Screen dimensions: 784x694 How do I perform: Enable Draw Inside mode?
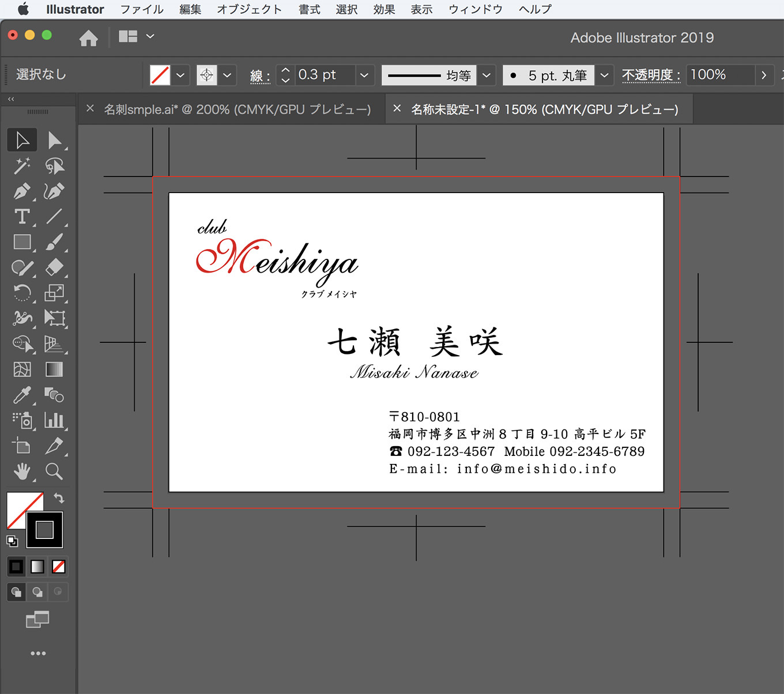coord(58,592)
